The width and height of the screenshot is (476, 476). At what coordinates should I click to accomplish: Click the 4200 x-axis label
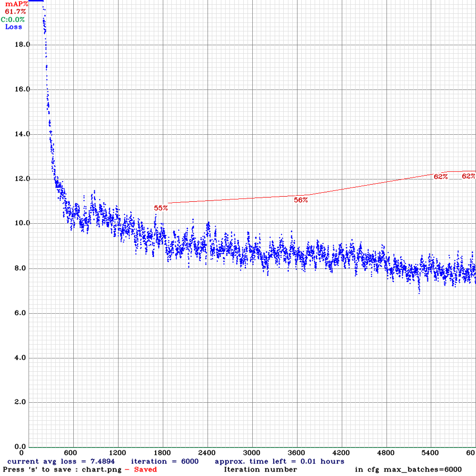[341, 453]
